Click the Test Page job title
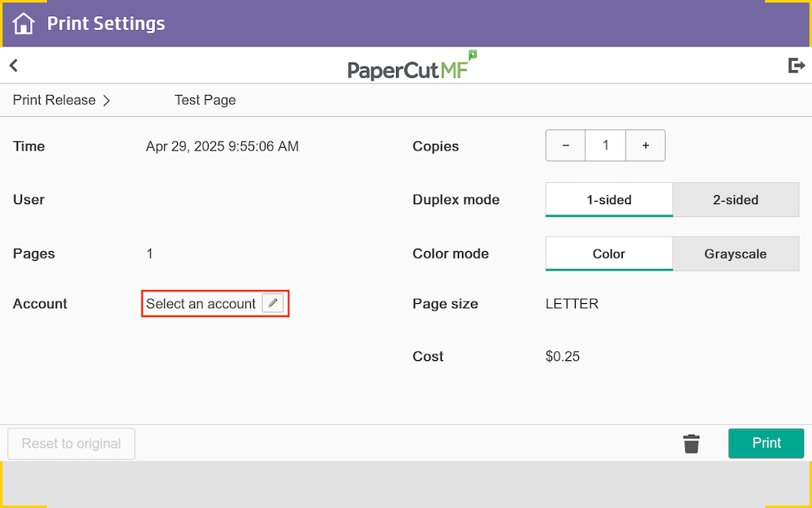 tap(205, 100)
